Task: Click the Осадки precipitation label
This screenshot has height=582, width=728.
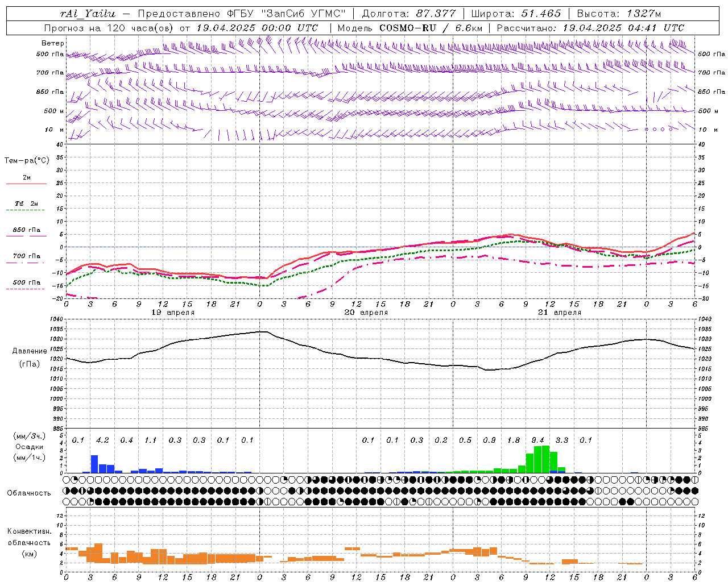Action: click(x=29, y=447)
